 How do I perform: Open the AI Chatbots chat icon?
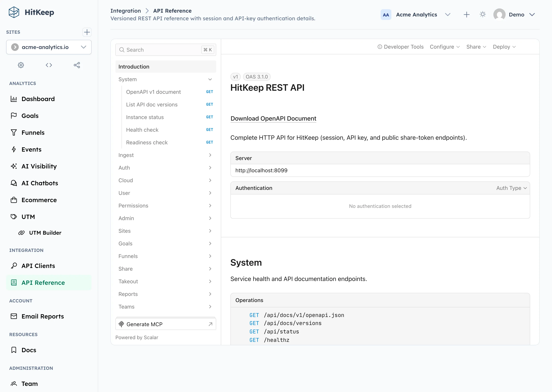(14, 183)
